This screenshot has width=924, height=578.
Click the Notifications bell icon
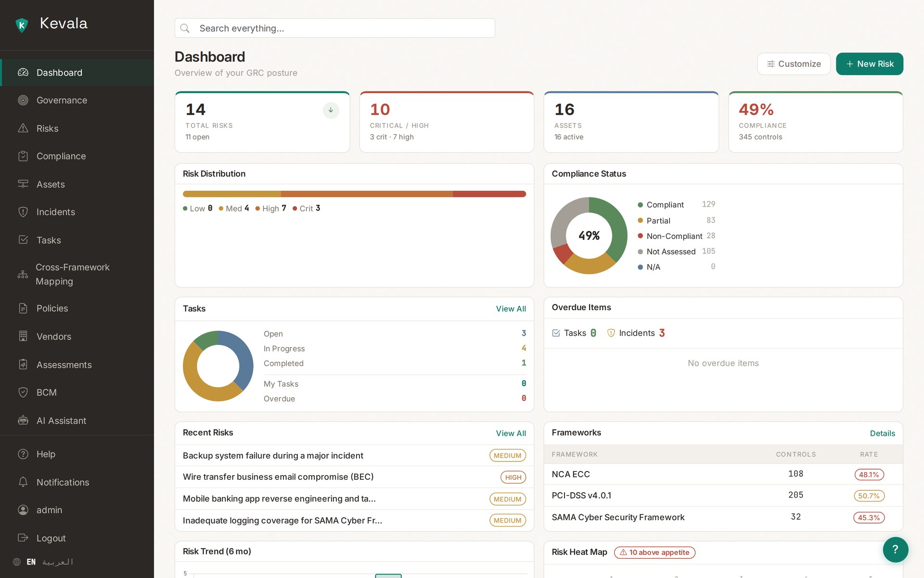[x=23, y=482]
